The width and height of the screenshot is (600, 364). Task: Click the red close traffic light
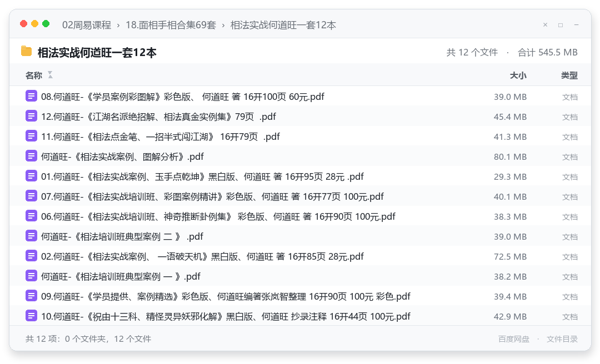23,24
